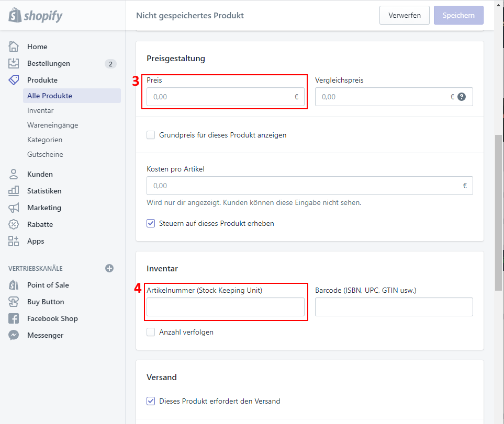Click the Kunden person icon
The height and width of the screenshot is (424, 504).
[x=14, y=174]
